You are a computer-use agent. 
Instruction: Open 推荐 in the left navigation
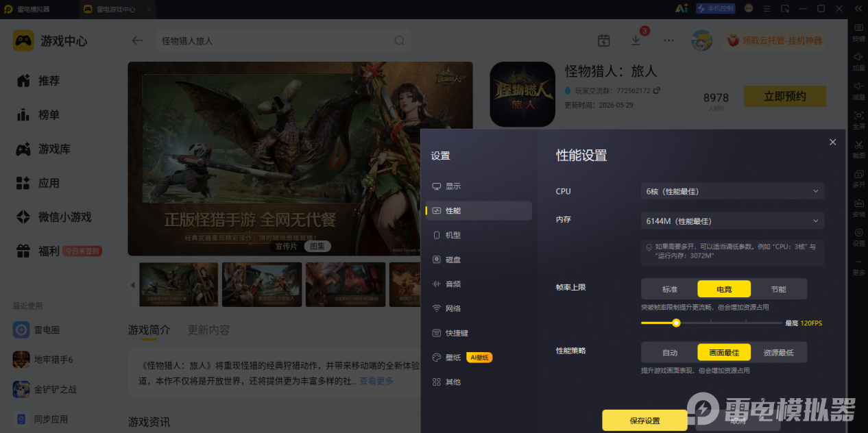[38, 81]
